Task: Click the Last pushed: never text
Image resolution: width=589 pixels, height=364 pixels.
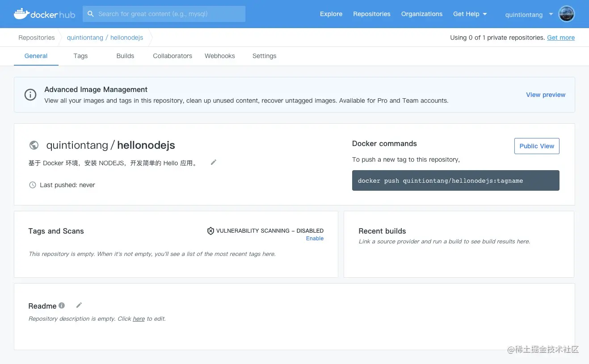Action: click(67, 185)
